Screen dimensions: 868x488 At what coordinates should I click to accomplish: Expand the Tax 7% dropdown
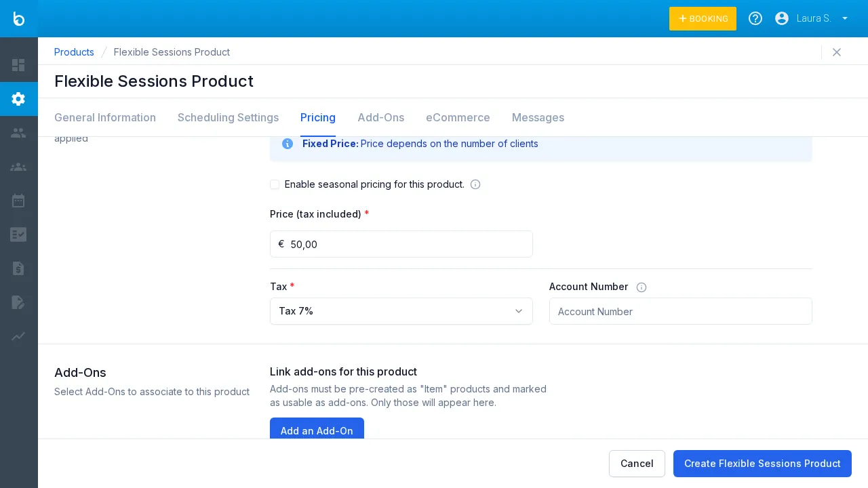pos(401,311)
